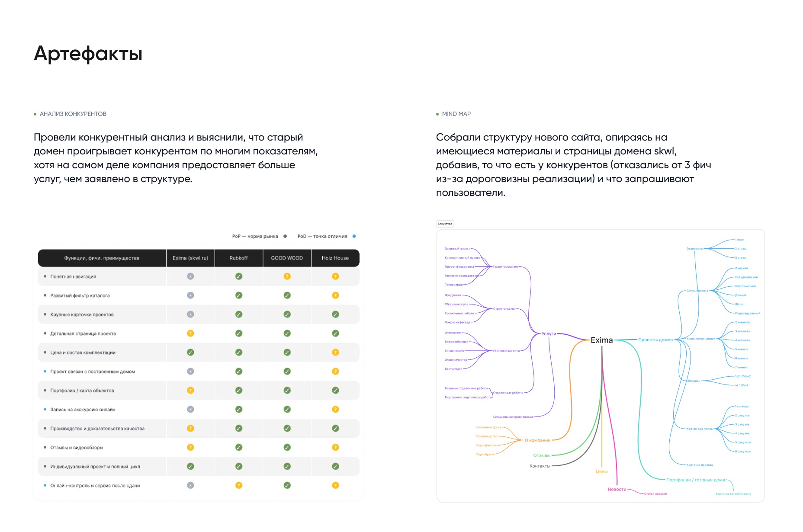Click the green Отзывы mind map node
803x532 pixels.
tap(542, 456)
